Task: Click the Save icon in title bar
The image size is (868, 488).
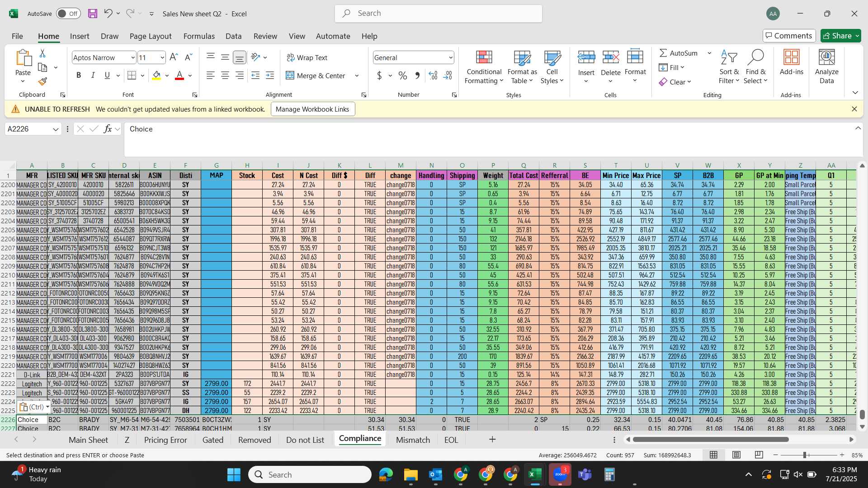Action: pyautogui.click(x=93, y=14)
